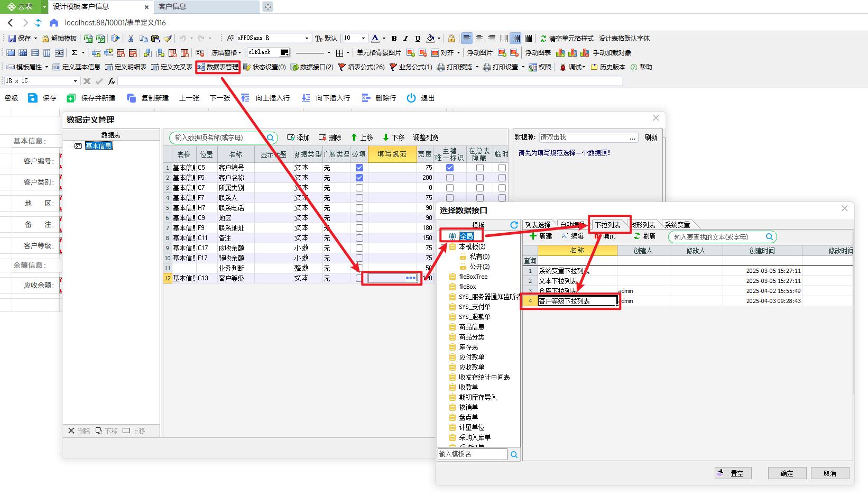
Task: Click 添加 in data definition dialog
Action: (298, 138)
